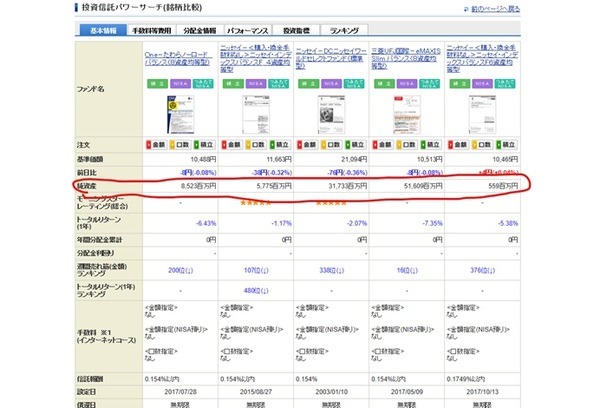Click the 376位 weekly sales ranking link
This screenshot has width=600, height=408.
coord(482,270)
